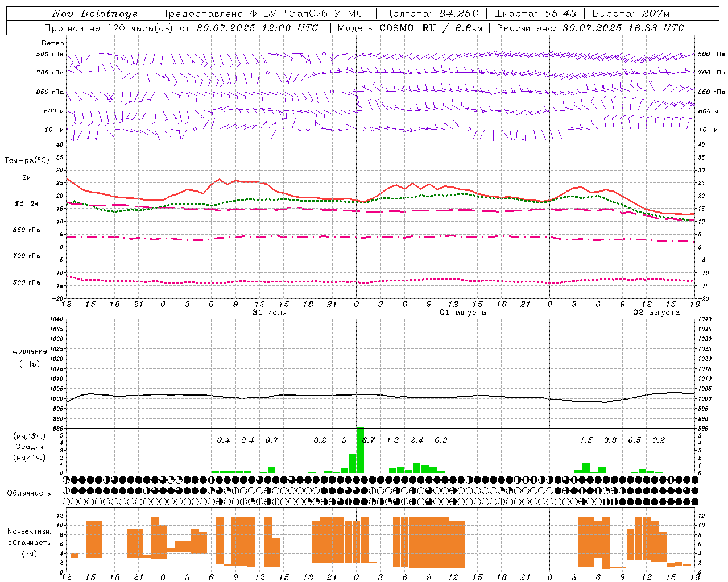Click the "01 августа" date label
The width and height of the screenshot is (728, 582).
coord(463,313)
